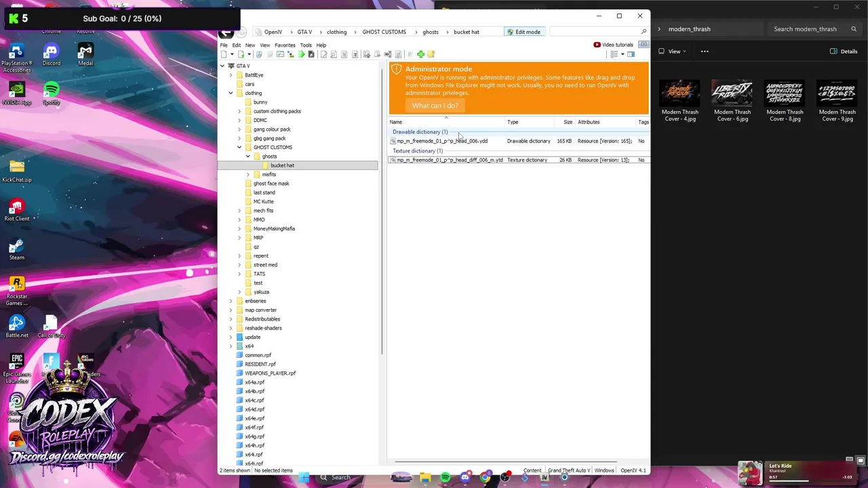Select the ghost face mask folder
The height and width of the screenshot is (488, 868).
click(x=271, y=184)
